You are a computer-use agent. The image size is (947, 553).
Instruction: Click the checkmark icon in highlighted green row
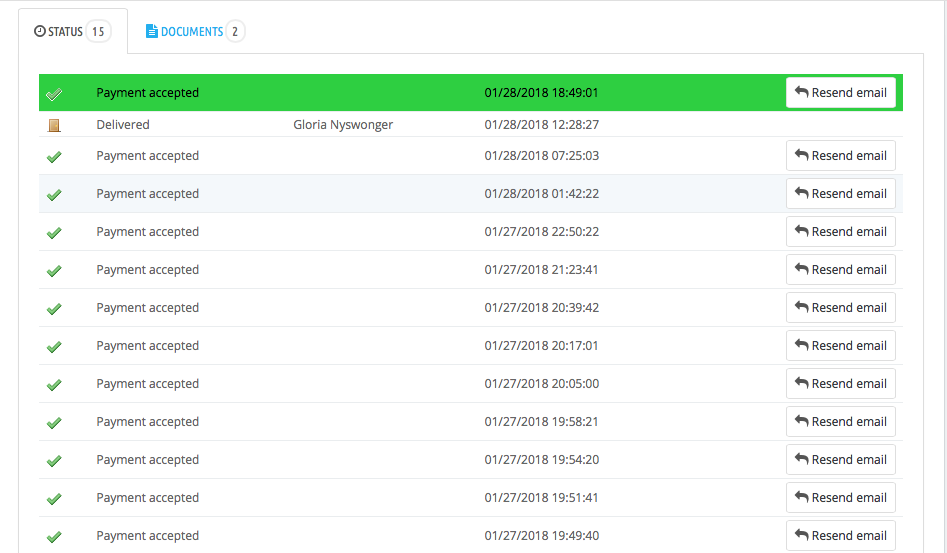[54, 94]
